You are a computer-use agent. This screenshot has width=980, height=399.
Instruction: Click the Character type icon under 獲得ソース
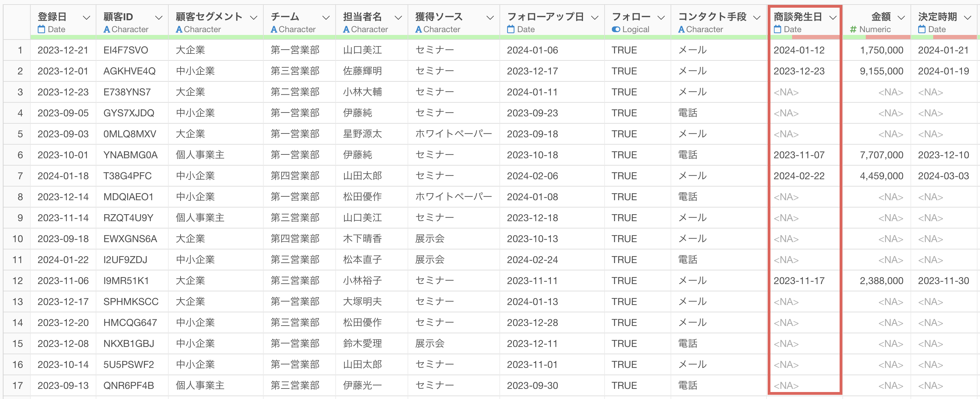point(418,29)
